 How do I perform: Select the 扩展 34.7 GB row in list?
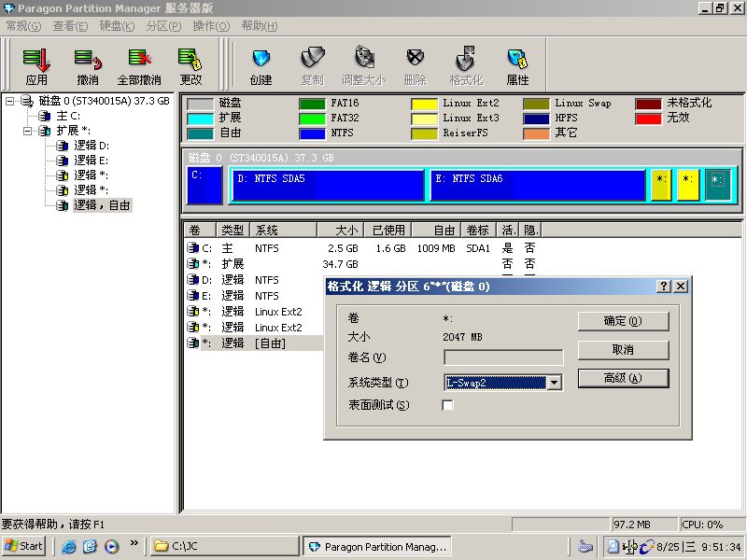[x=362, y=264]
